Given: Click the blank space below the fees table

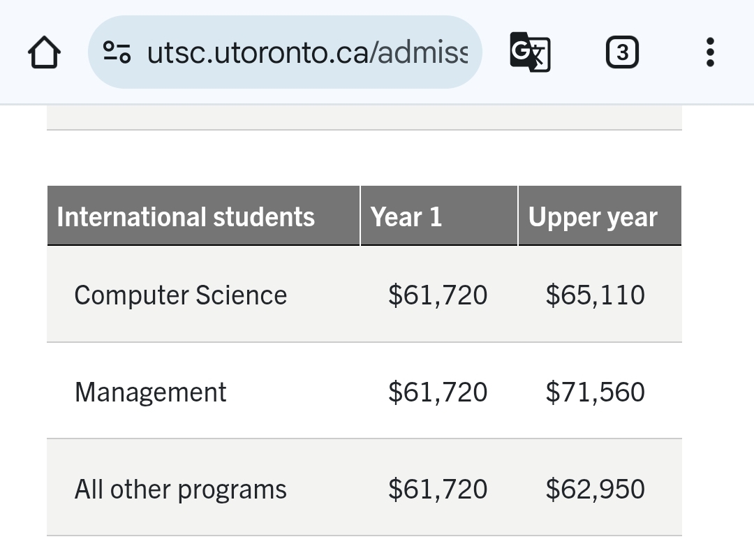Looking at the screenshot, I should click(x=364, y=548).
